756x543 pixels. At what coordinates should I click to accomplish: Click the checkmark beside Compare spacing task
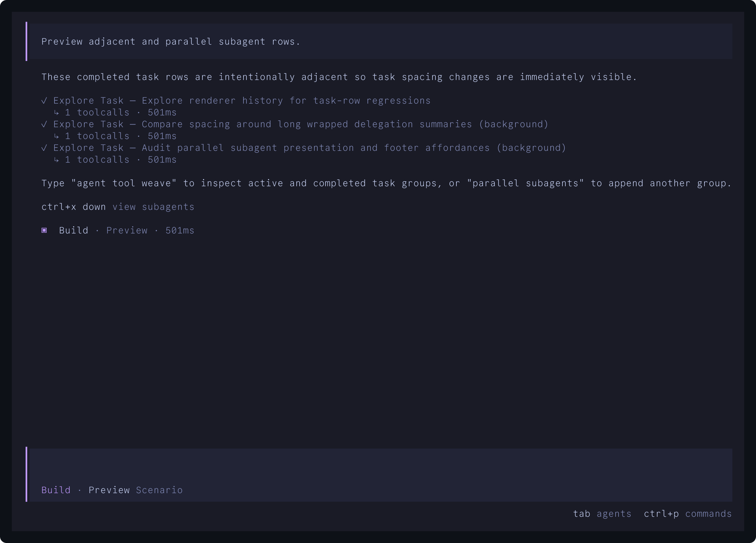[x=44, y=124]
